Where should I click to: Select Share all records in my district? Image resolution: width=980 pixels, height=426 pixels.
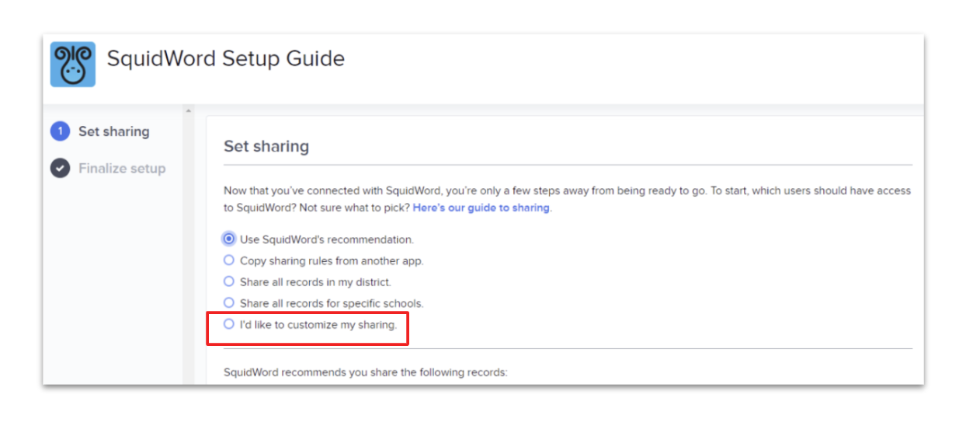pyautogui.click(x=229, y=281)
